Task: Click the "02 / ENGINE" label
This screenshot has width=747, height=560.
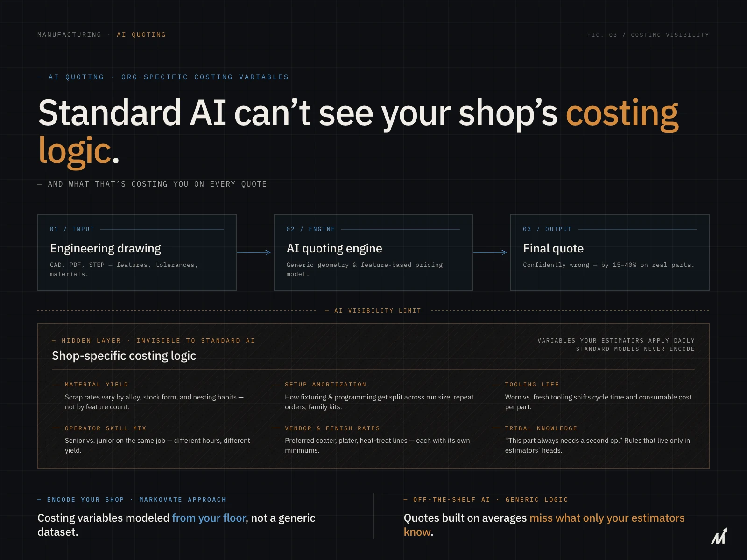Action: 310,229
